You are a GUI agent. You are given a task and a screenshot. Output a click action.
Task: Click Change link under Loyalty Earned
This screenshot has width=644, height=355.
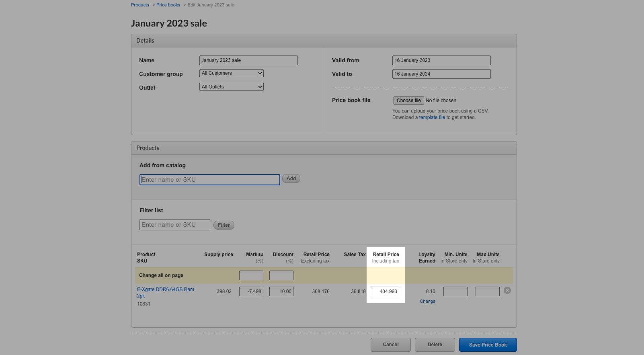pos(427,301)
